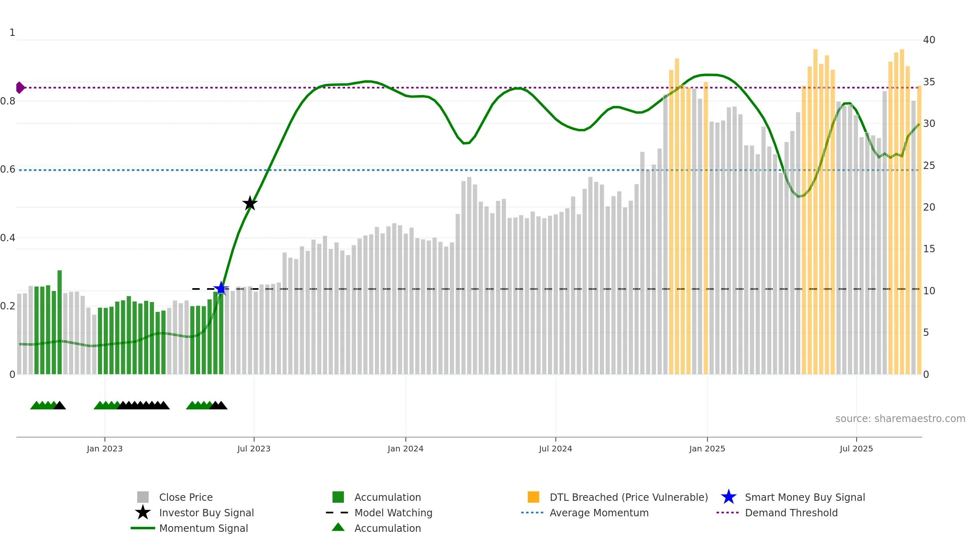Image resolution: width=980 pixels, height=551 pixels.
Task: Click the blue Smart Money star on chart
Action: [x=221, y=289]
